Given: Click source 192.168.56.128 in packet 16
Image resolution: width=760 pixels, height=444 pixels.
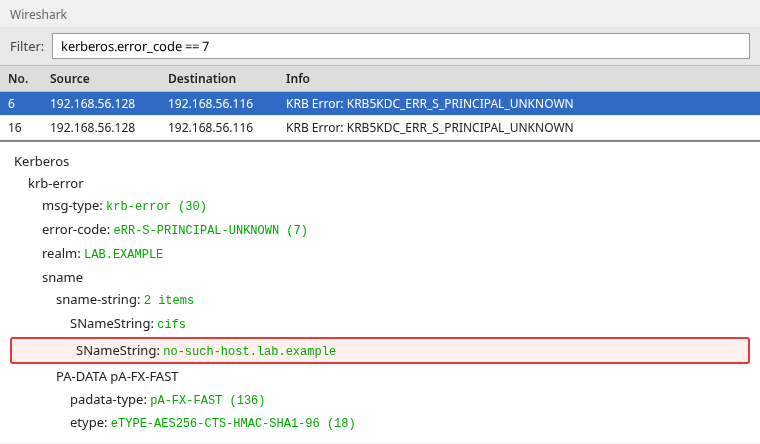Looking at the screenshot, I should [x=93, y=127].
